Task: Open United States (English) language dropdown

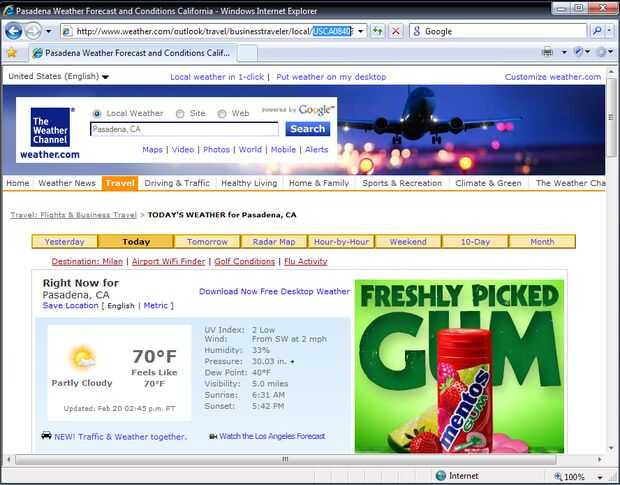Action: (x=59, y=76)
